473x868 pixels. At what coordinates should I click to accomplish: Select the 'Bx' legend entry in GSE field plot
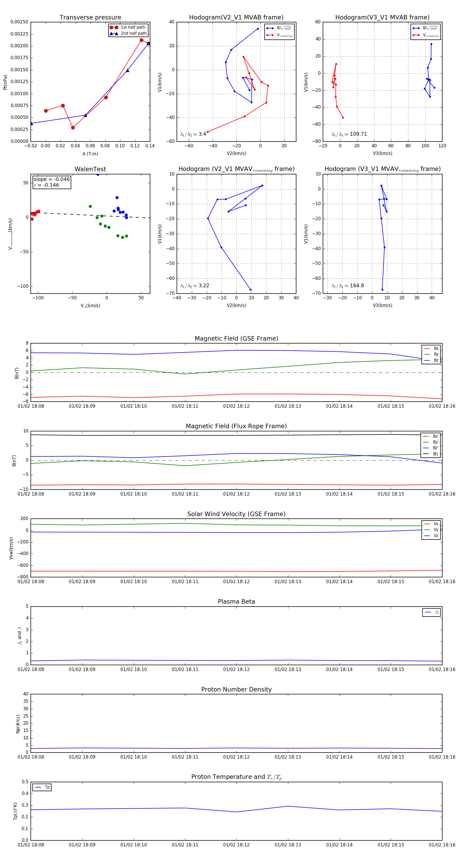tap(431, 349)
